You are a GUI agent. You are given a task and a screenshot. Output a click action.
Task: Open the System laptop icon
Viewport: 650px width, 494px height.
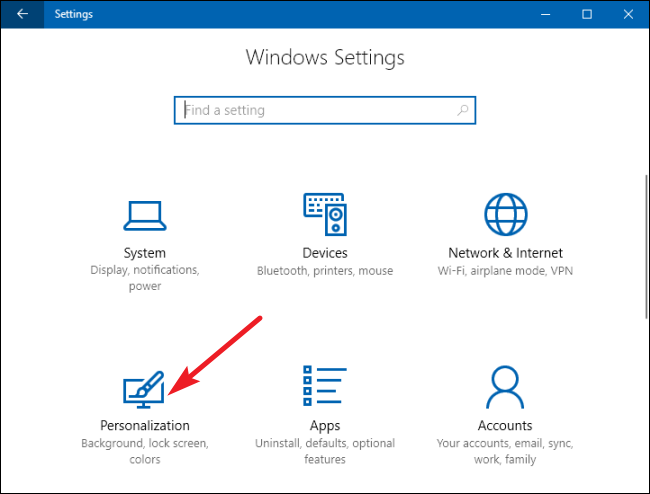tap(145, 216)
